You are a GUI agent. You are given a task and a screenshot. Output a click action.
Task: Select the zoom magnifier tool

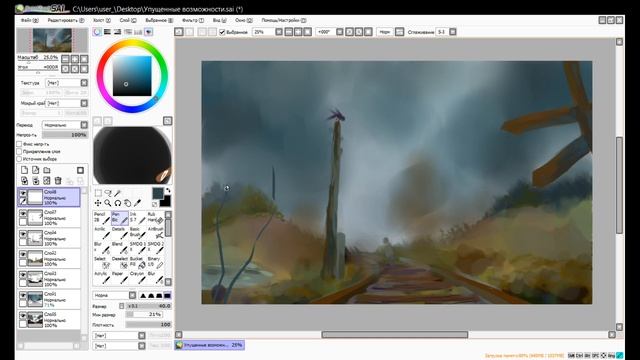[108, 203]
